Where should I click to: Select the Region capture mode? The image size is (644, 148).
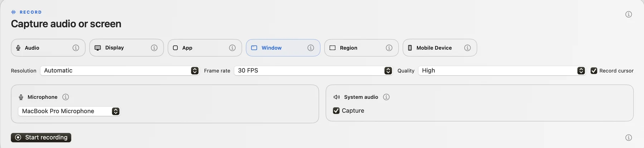point(361,48)
